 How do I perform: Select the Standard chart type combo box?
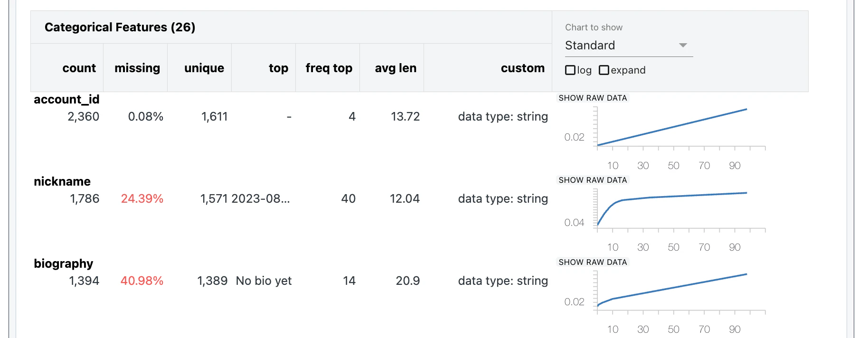coord(629,46)
